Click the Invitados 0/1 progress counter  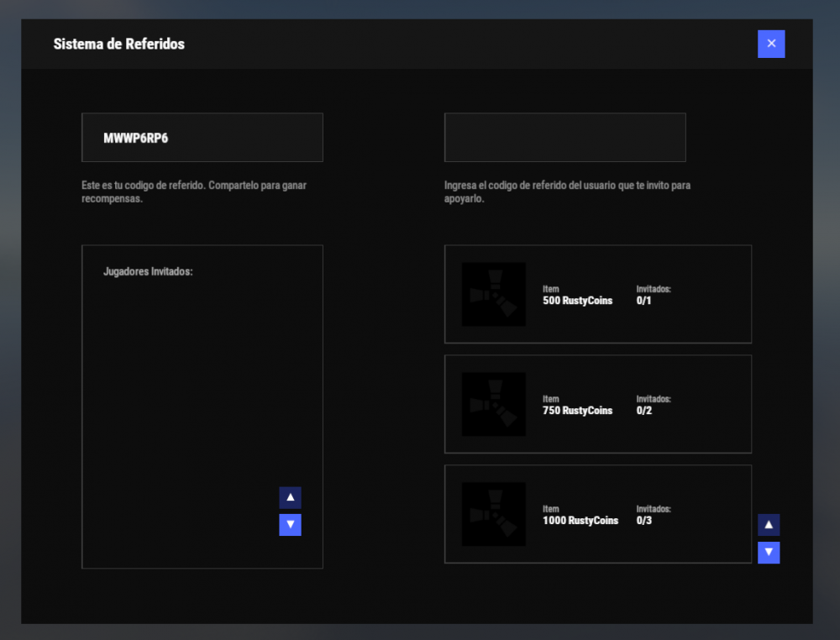tap(644, 301)
